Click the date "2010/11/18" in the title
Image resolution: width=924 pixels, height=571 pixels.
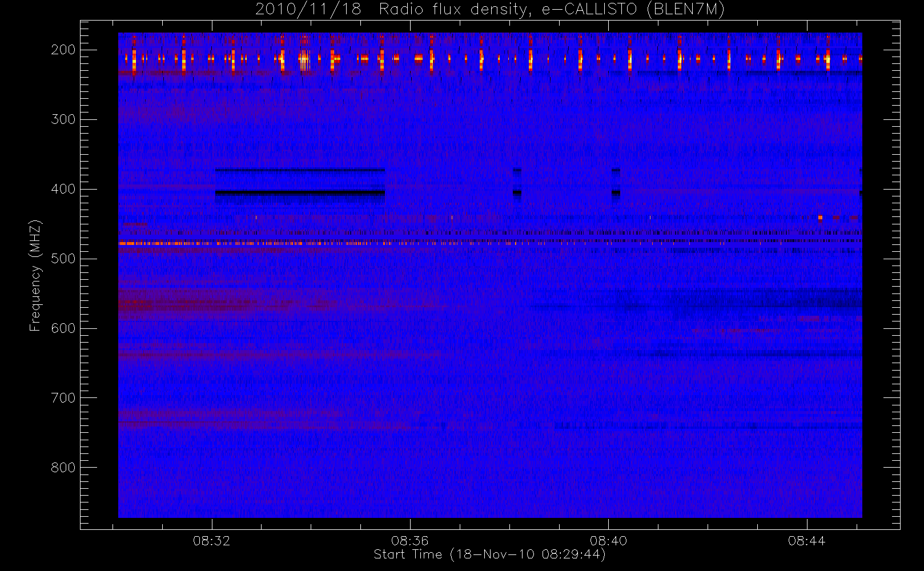coord(308,10)
